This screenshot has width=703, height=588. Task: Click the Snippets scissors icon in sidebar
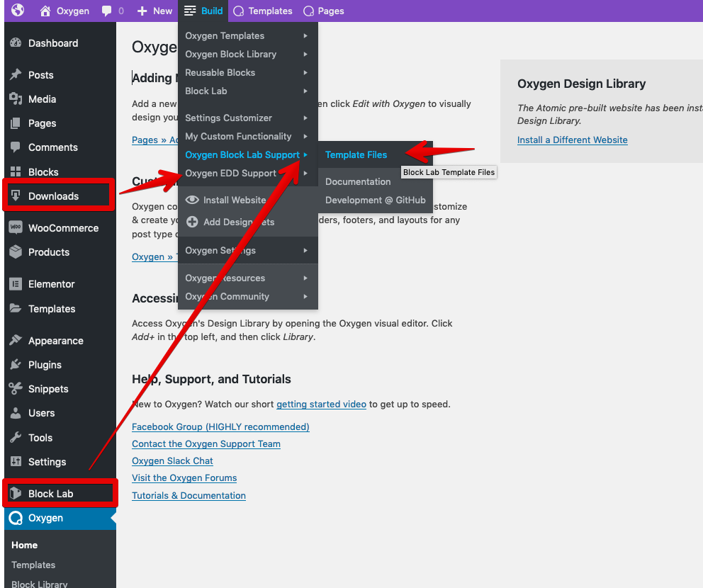pyautogui.click(x=16, y=388)
